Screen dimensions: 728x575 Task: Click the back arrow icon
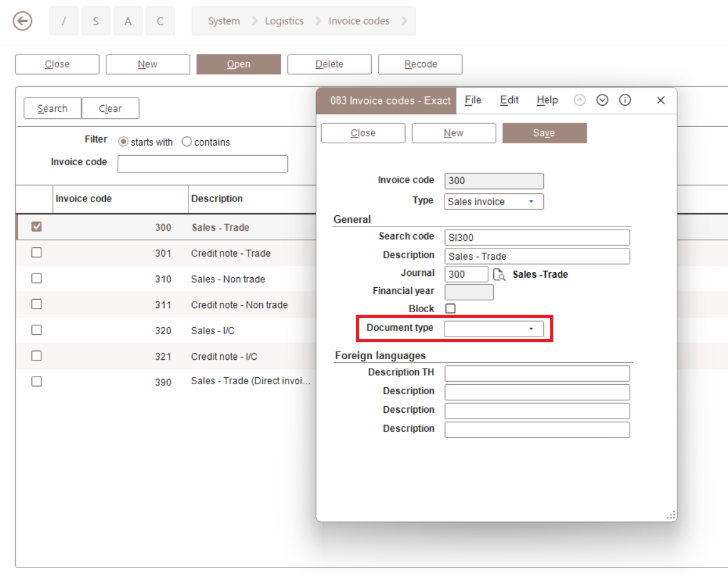[x=23, y=21]
